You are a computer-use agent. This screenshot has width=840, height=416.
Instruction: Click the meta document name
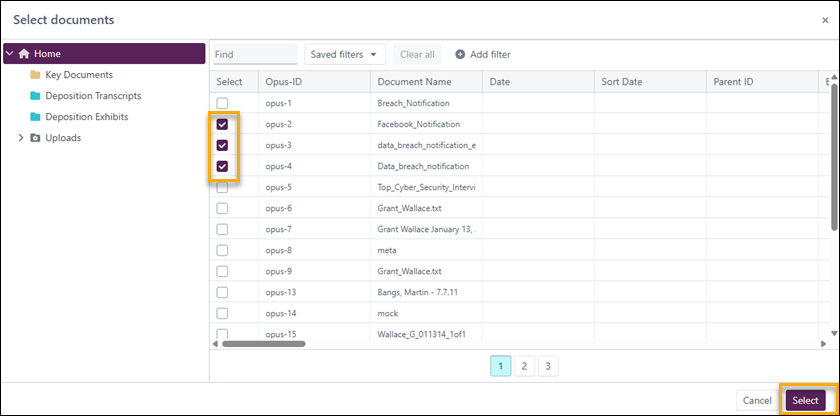pos(387,250)
